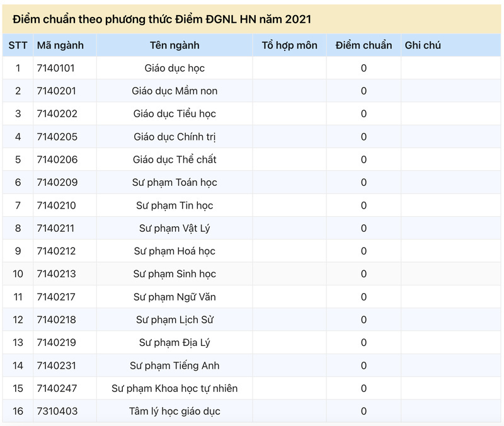This screenshot has width=504, height=426.
Task: Select Giáo dục Tiểu học cell
Action: pos(175,114)
